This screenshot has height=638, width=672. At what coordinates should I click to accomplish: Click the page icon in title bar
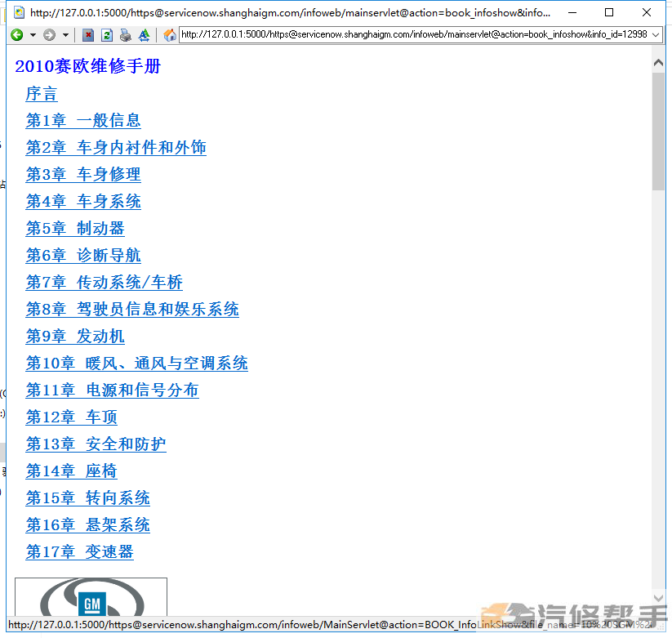click(19, 12)
